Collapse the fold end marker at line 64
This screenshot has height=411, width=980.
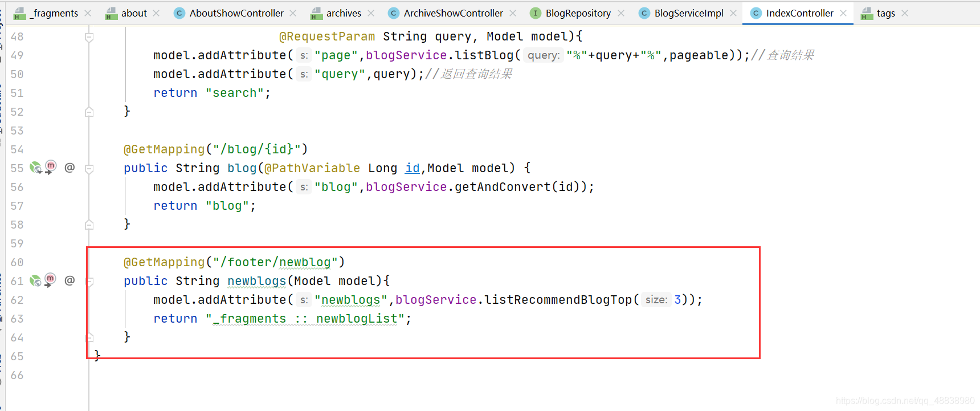pos(89,337)
